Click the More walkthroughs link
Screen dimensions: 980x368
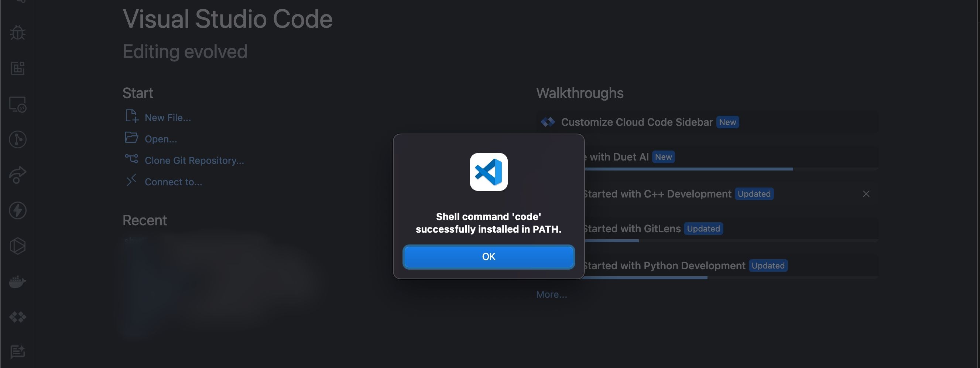551,294
